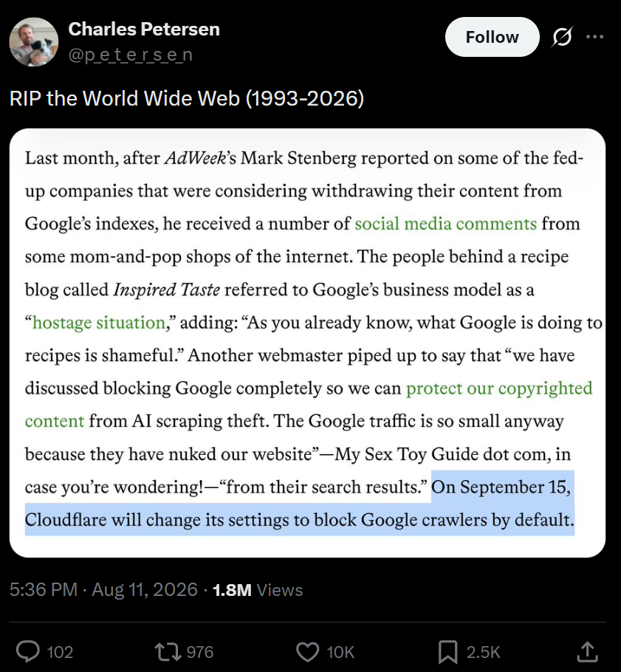This screenshot has height=672, width=621.
Task: Like the post with the heart icon
Action: (308, 651)
